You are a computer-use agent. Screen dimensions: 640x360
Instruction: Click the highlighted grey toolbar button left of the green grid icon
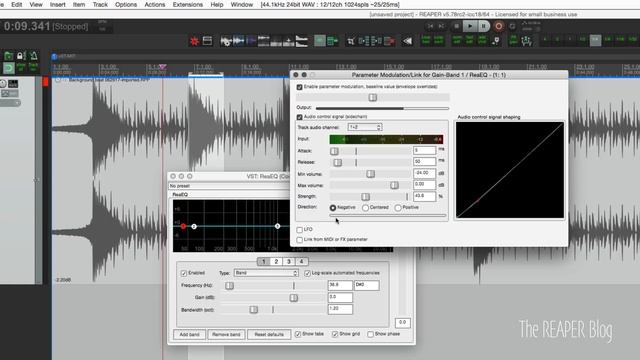tap(320, 41)
